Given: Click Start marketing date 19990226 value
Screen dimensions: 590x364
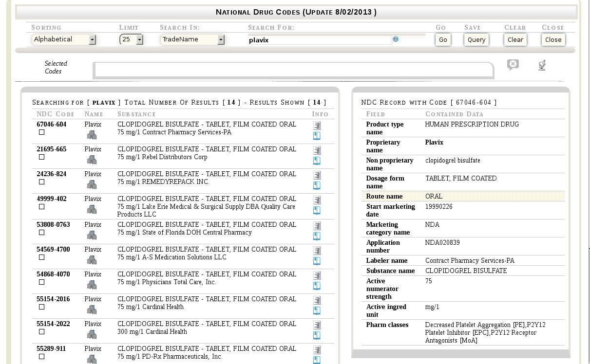Looking at the screenshot, I should click(438, 207).
